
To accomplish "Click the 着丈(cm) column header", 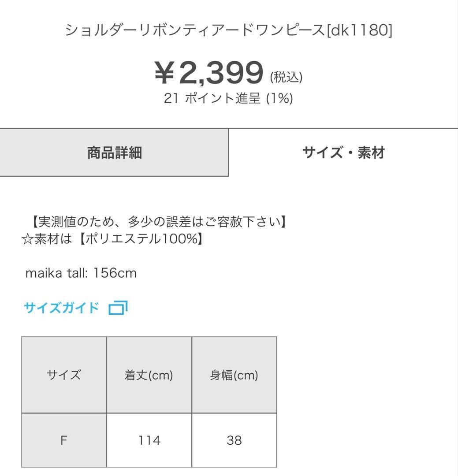I will 149,375.
